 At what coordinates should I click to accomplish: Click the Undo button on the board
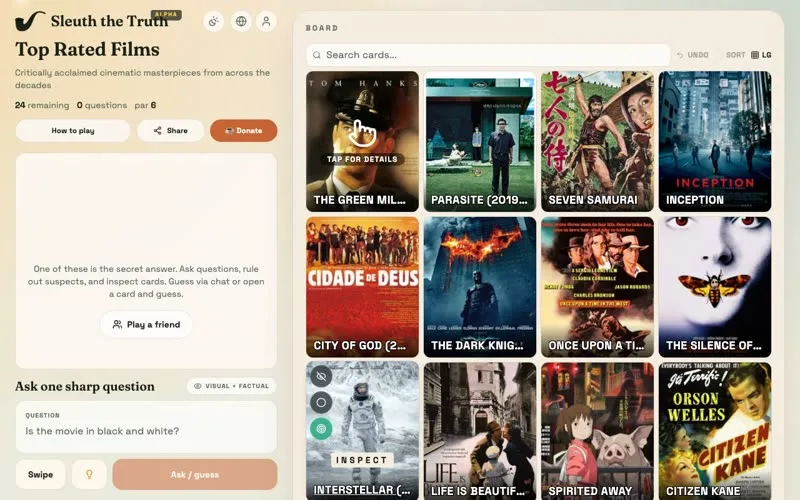coord(692,55)
